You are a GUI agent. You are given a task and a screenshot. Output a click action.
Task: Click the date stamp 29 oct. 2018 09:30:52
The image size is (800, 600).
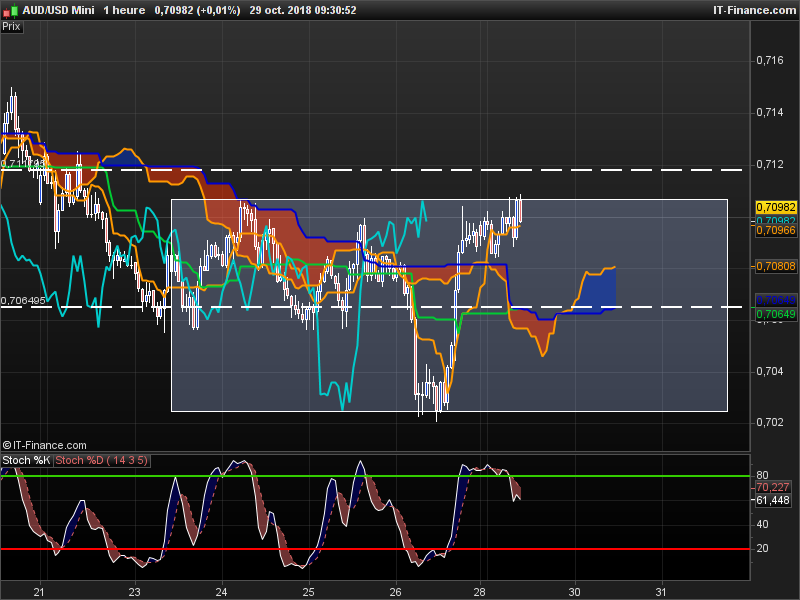pos(303,10)
